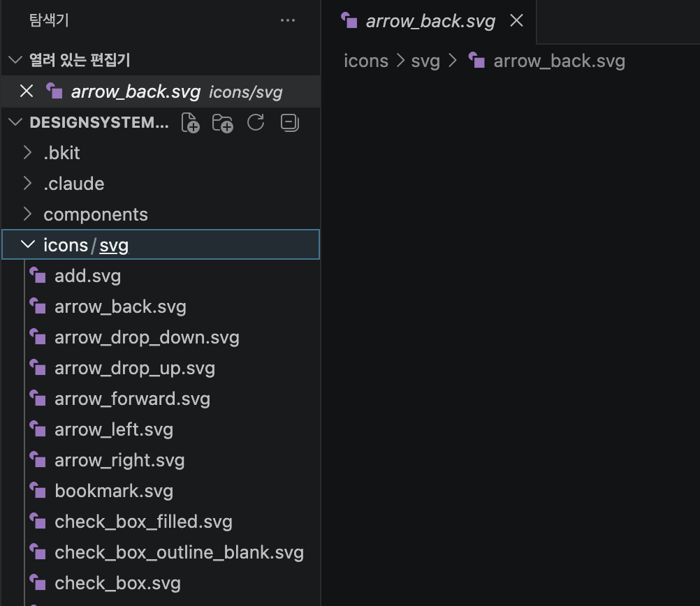Click the bookmark.svg file type icon
Screen dimensions: 700x606
pos(38,490)
